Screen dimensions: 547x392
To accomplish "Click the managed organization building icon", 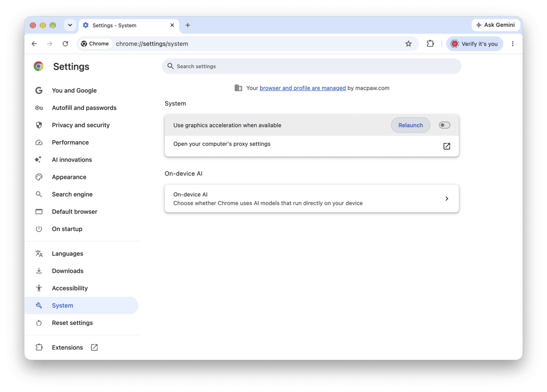I will point(238,88).
